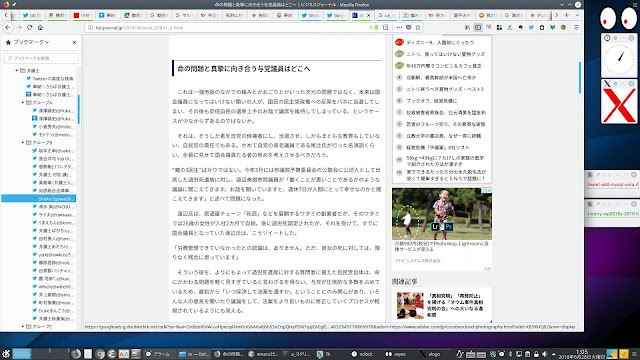The height and width of the screenshot is (360, 640).
Task: Open the KDE application launcher
Action: pyautogui.click(x=6, y=354)
